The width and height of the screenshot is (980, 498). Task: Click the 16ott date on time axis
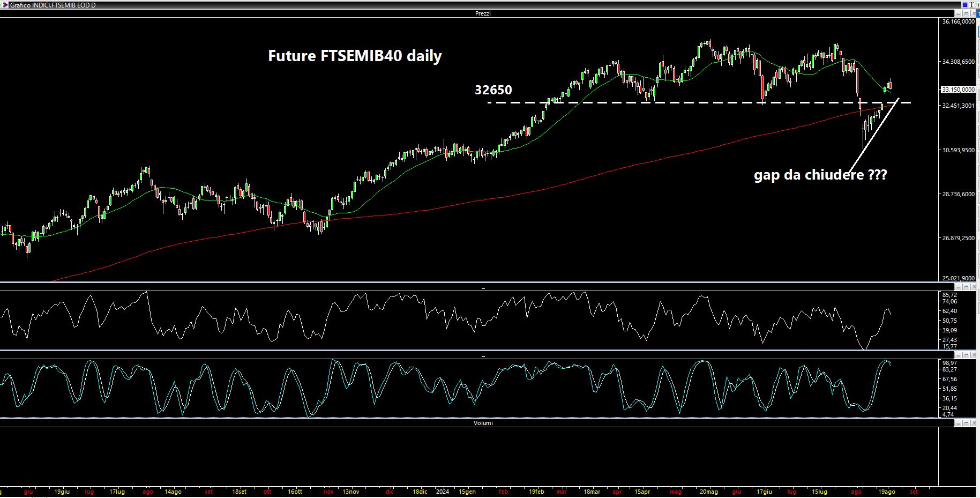pos(295,492)
